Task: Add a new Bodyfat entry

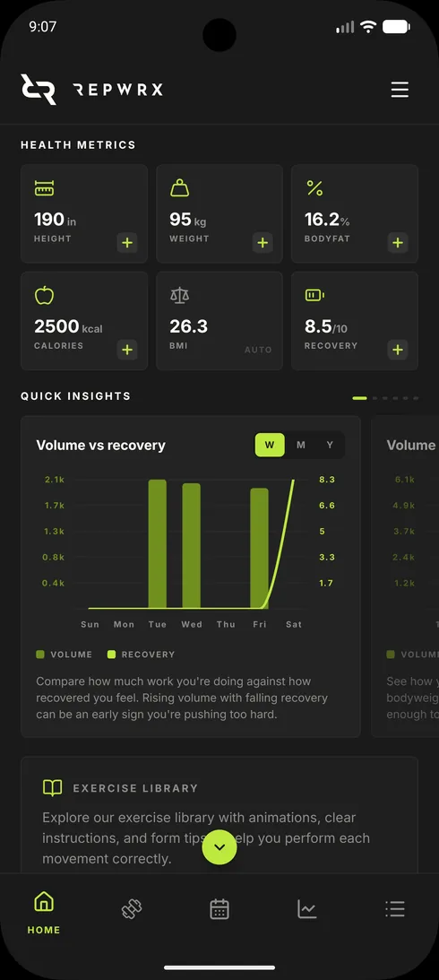Action: 398,242
